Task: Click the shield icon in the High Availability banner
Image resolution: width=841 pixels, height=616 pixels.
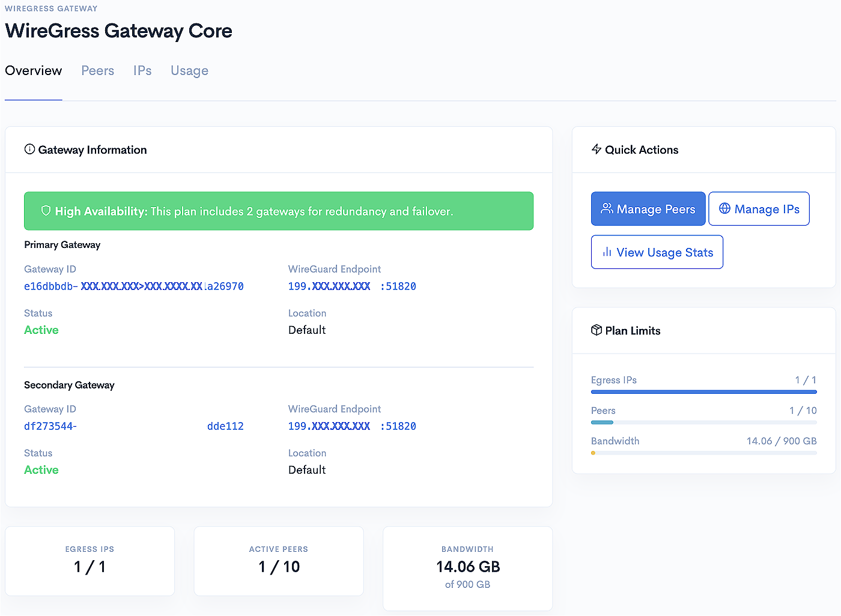Action: [46, 211]
